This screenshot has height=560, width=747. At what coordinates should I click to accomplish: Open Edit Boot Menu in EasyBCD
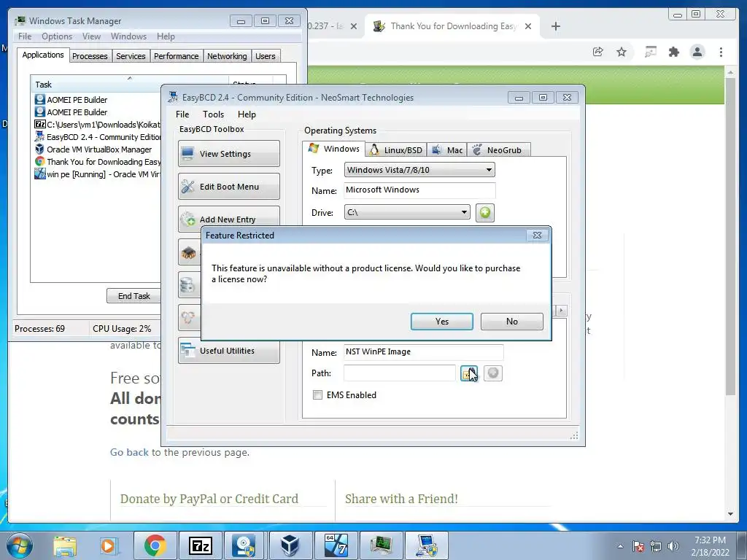coord(228,187)
